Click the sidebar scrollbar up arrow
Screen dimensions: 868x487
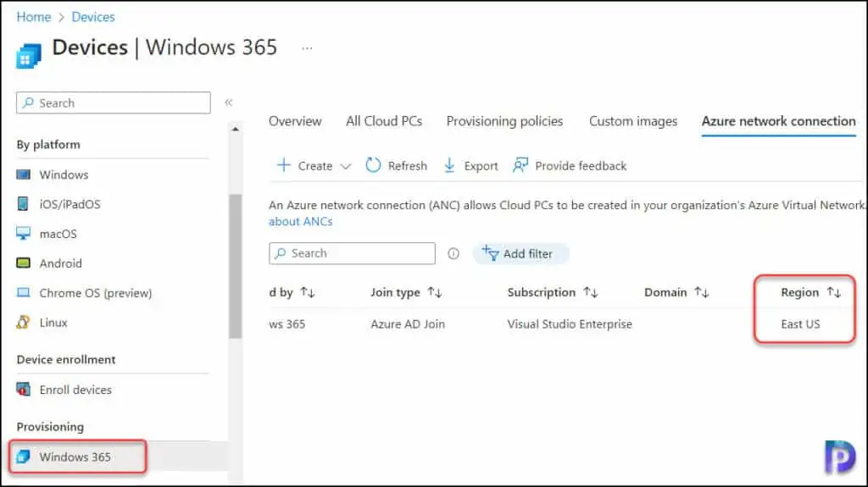pyautogui.click(x=236, y=129)
